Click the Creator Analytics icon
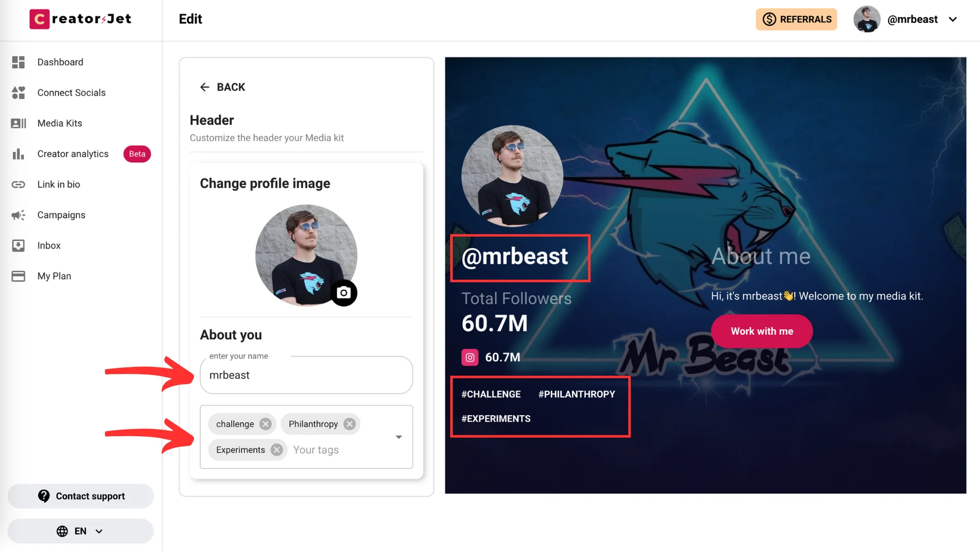 tap(18, 154)
